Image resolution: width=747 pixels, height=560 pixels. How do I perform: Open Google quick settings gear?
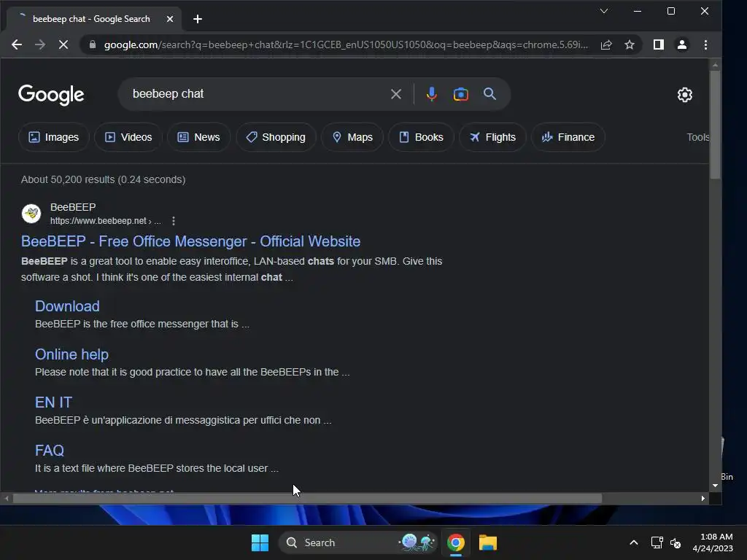[684, 95]
